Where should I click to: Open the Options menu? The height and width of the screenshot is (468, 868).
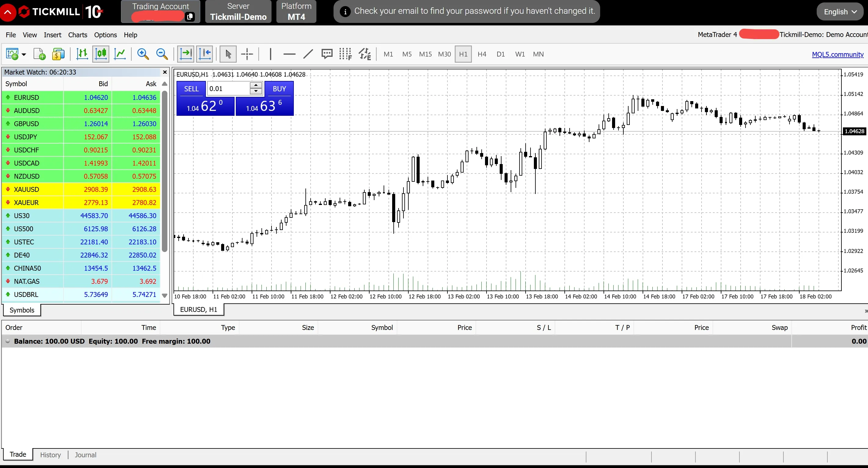pos(105,35)
